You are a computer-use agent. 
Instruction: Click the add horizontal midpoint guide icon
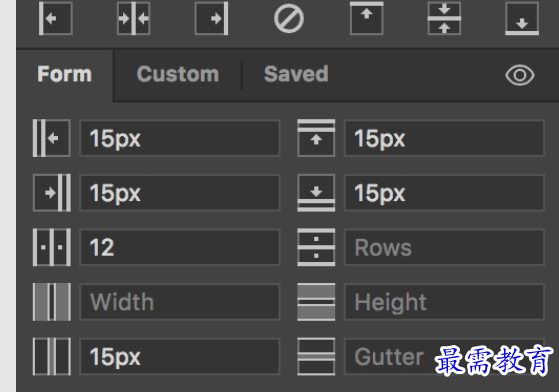pos(444,19)
